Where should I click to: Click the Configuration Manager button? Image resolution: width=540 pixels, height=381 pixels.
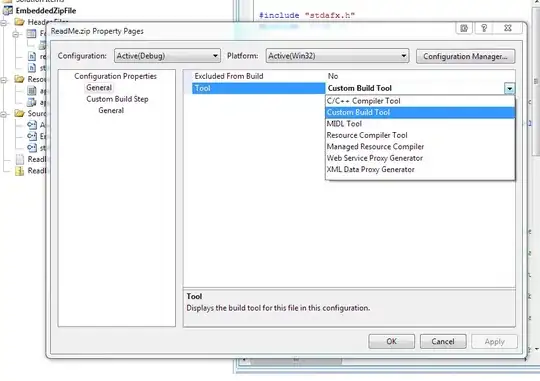[465, 56]
